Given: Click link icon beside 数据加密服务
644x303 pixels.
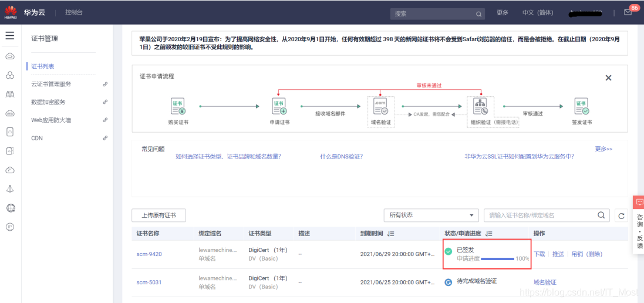Looking at the screenshot, I should pyautogui.click(x=104, y=102).
